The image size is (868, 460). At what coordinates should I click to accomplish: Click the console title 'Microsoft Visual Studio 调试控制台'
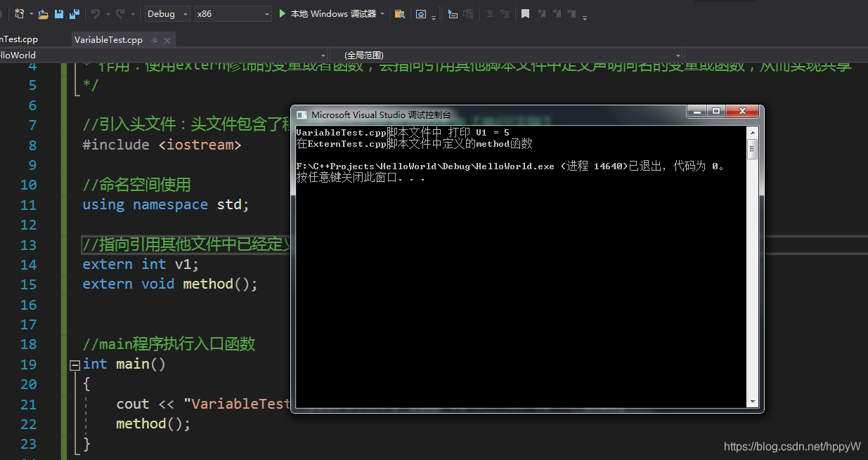point(381,114)
